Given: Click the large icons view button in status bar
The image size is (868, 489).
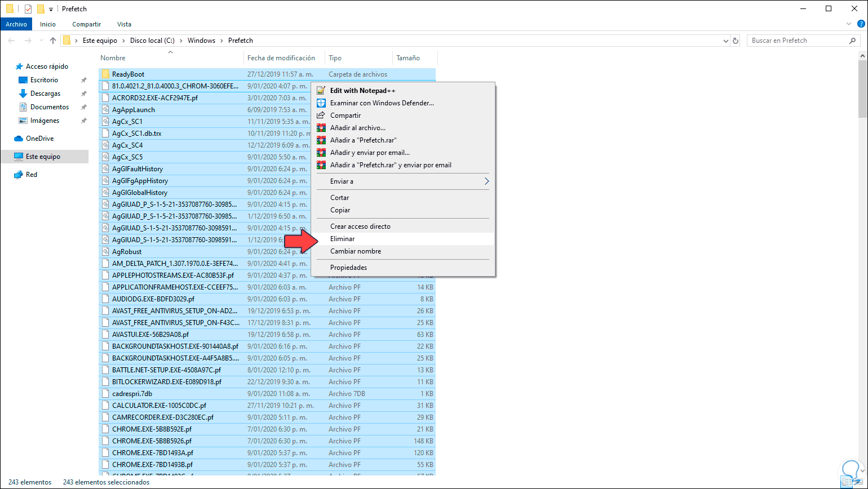Looking at the screenshot, I should point(859,482).
